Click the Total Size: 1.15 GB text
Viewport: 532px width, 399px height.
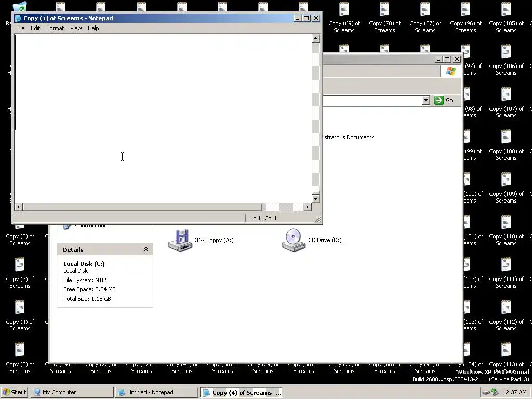point(87,299)
